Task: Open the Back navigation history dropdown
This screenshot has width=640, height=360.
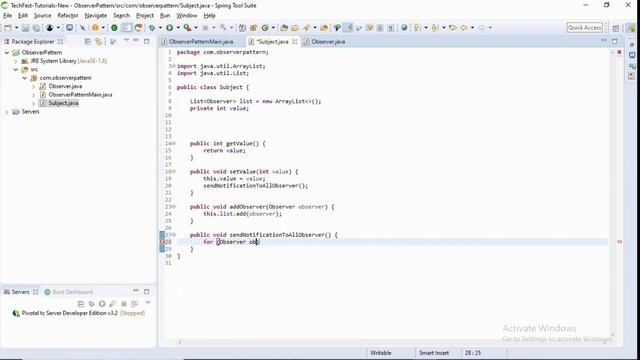Action: coord(472,28)
